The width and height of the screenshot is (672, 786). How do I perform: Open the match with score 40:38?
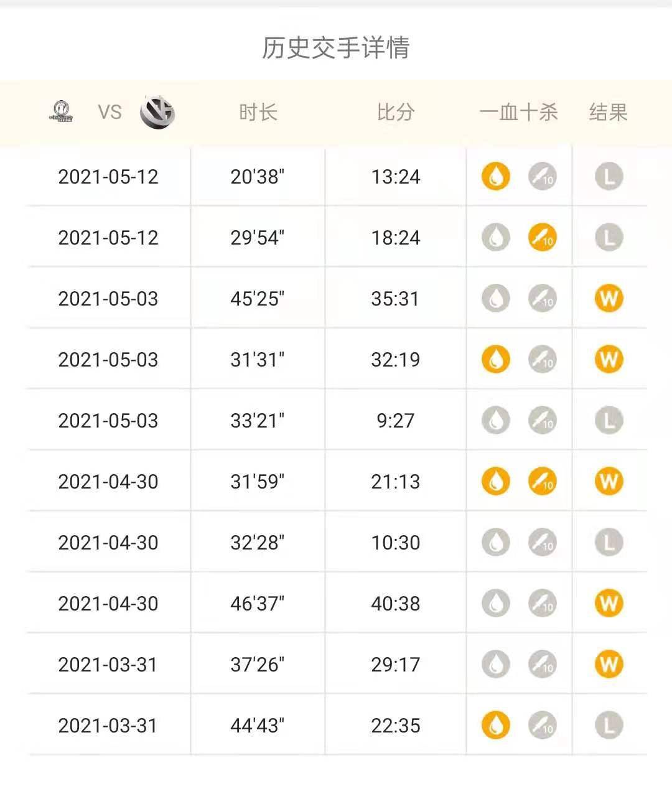point(337,604)
